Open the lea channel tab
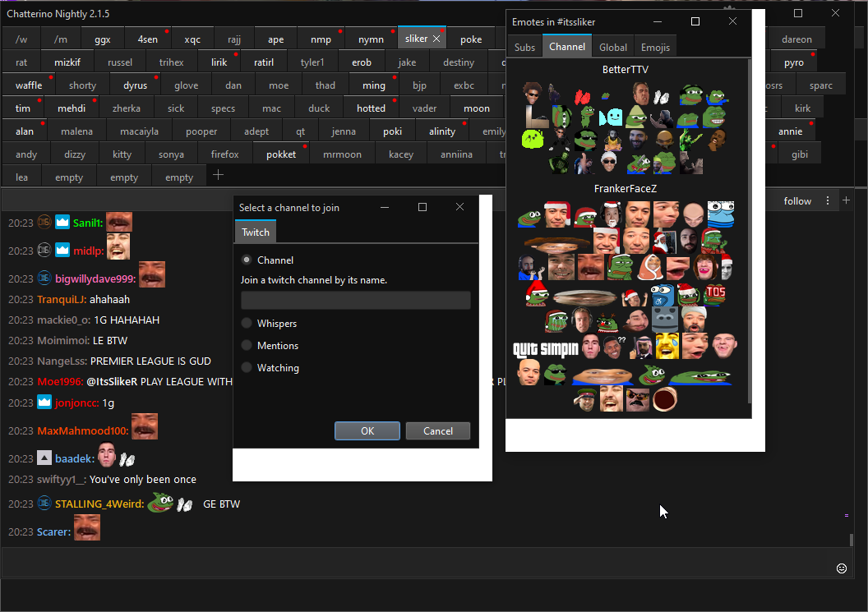This screenshot has width=868, height=612. click(x=21, y=177)
